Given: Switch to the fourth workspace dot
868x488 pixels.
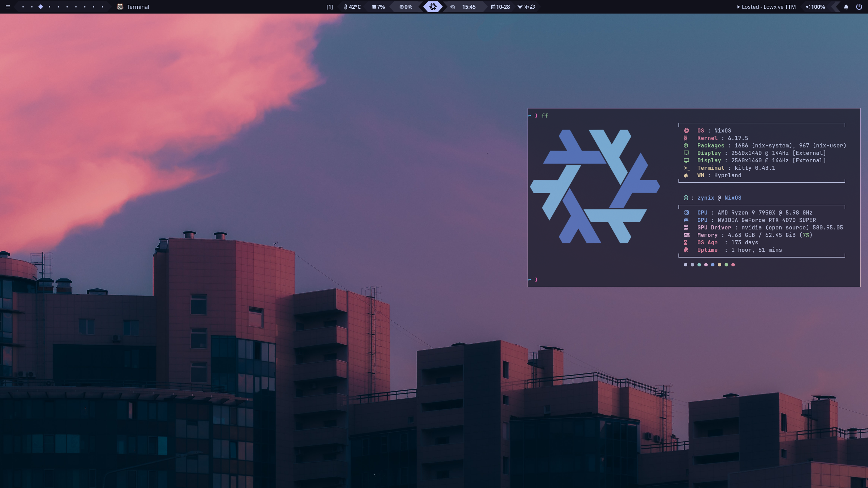Looking at the screenshot, I should tap(50, 7).
